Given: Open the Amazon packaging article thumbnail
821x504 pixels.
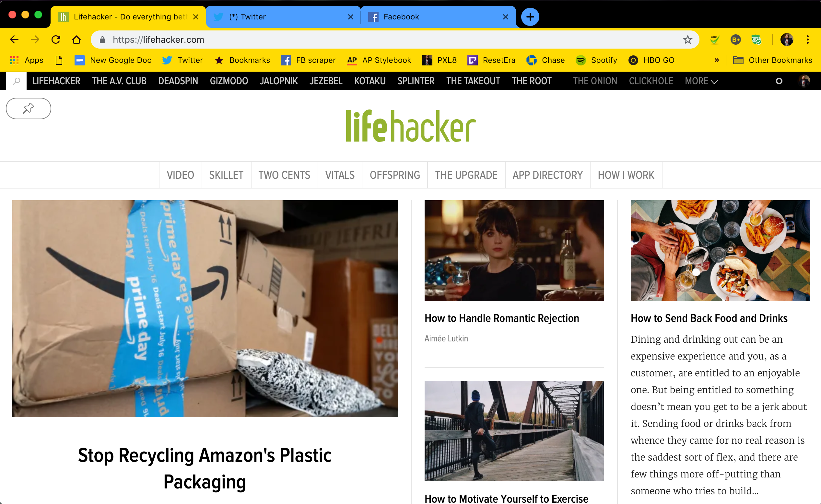Looking at the screenshot, I should pos(205,309).
